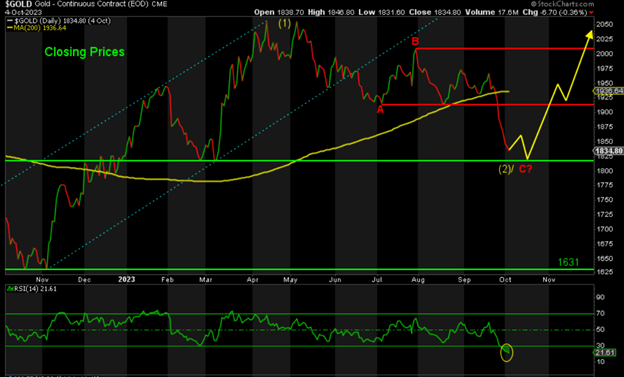This screenshot has height=377, width=624.
Task: Click the 1775 price axis label
Action: coord(604,185)
